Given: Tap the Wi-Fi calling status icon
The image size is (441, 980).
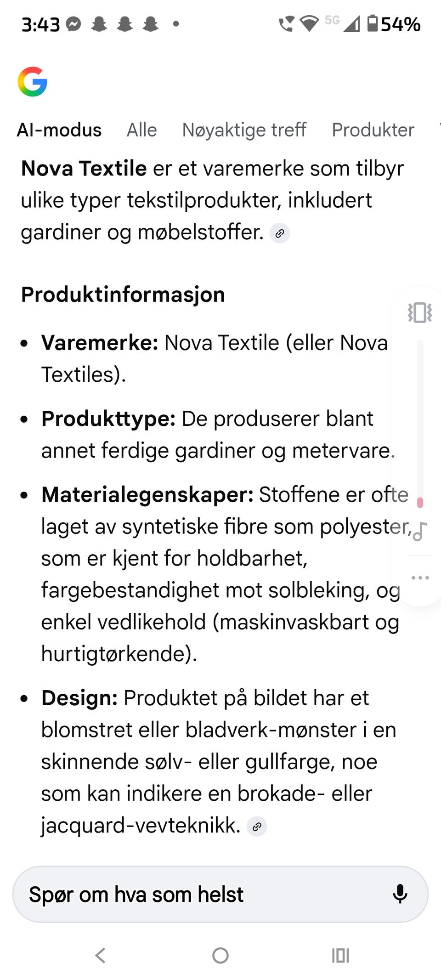Looking at the screenshot, I should (286, 23).
